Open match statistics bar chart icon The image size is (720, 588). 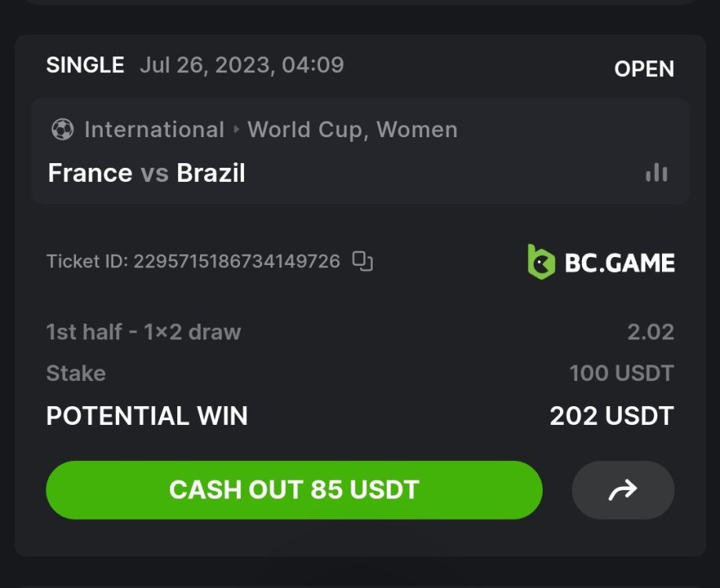click(656, 172)
